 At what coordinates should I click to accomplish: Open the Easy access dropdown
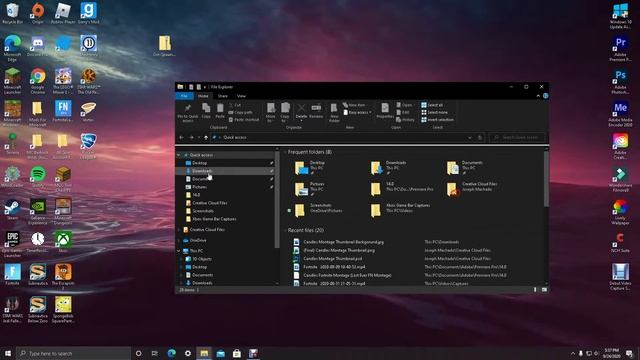pos(358,112)
